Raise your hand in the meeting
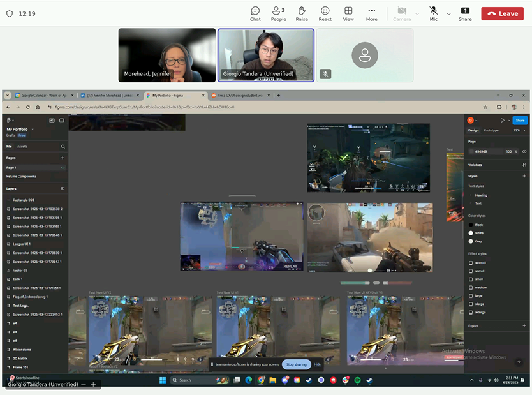The image size is (532, 395). coord(302,14)
